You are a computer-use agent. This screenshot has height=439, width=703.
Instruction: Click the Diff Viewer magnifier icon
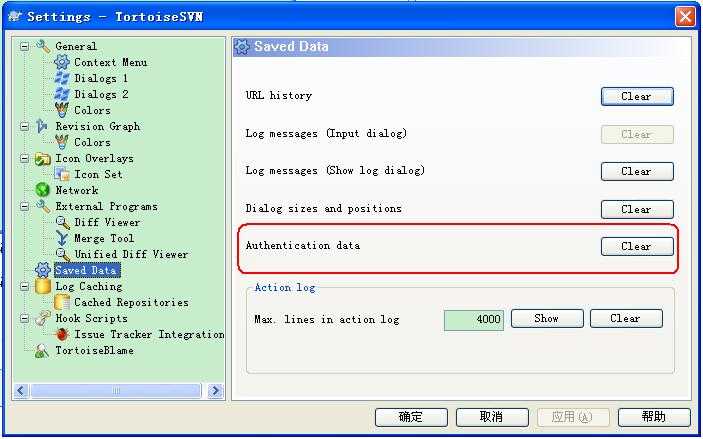[x=62, y=222]
